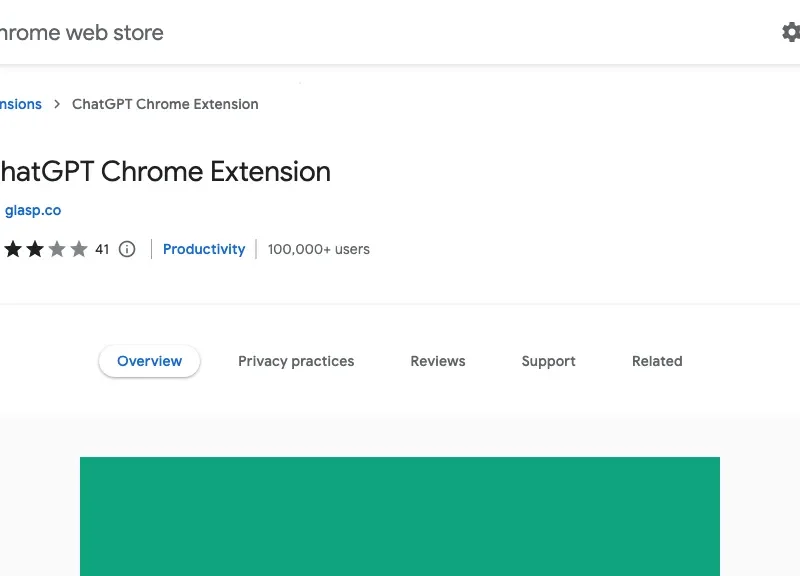Click the rating info icon
Screen dimensions: 800x576
point(126,249)
